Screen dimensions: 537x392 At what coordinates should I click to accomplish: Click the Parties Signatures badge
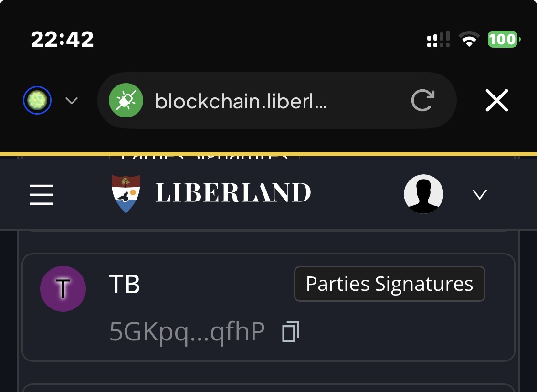pyautogui.click(x=390, y=284)
